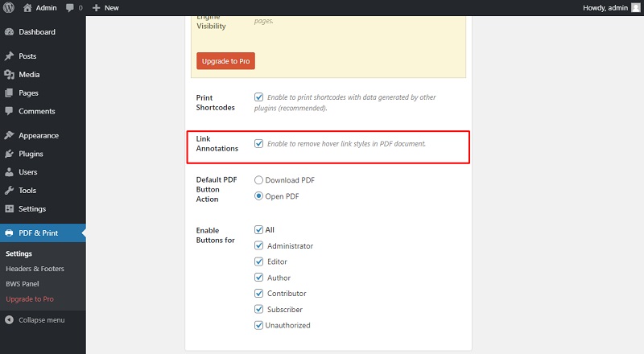Click the Settings sliders icon

[x=9, y=208]
